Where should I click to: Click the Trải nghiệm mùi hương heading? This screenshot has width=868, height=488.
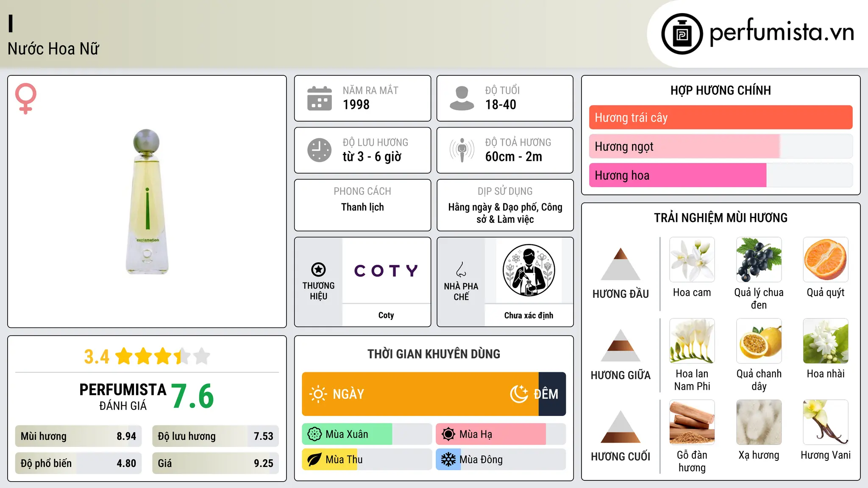point(721,218)
